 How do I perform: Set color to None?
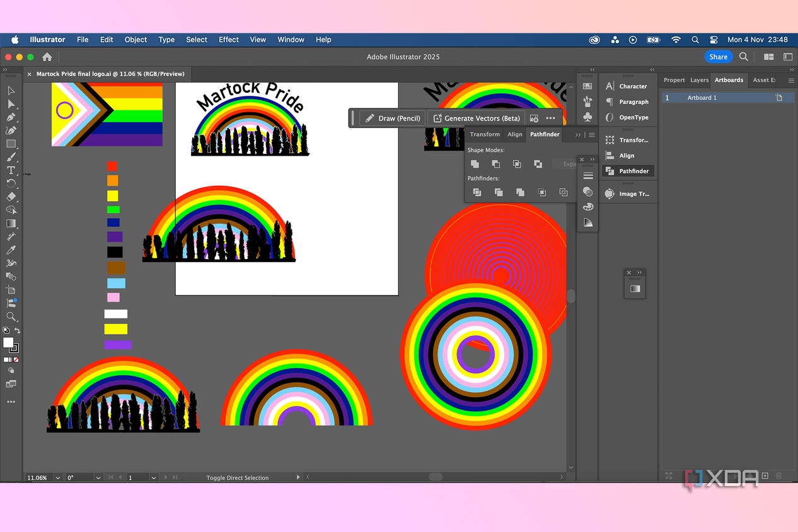tap(16, 359)
